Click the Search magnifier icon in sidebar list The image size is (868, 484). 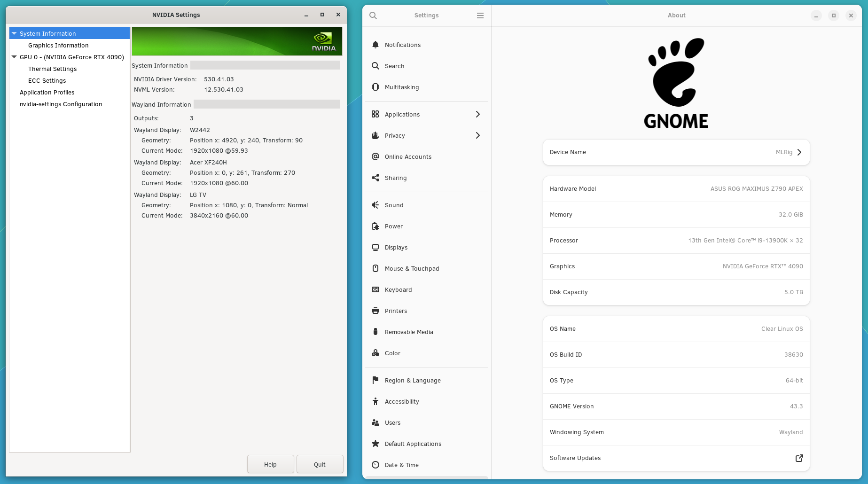click(x=375, y=66)
